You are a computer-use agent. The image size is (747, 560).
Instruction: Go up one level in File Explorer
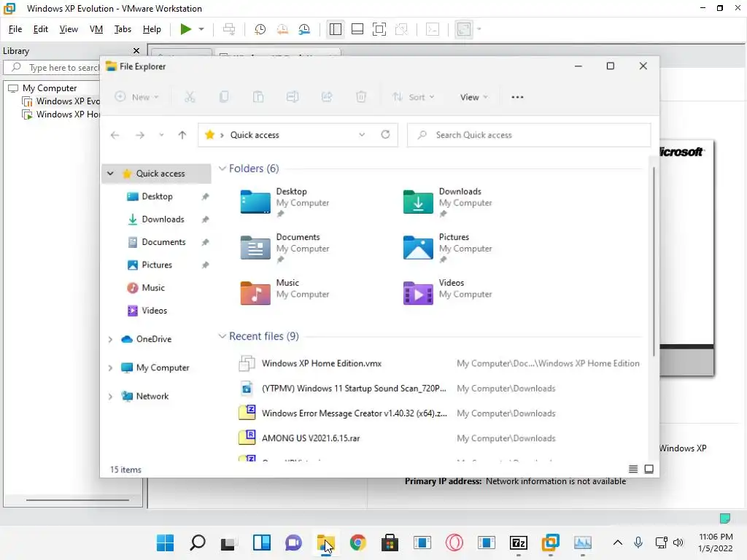[182, 135]
